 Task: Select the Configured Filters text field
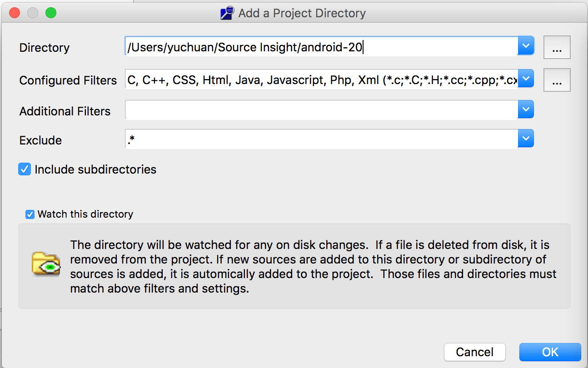[x=321, y=79]
